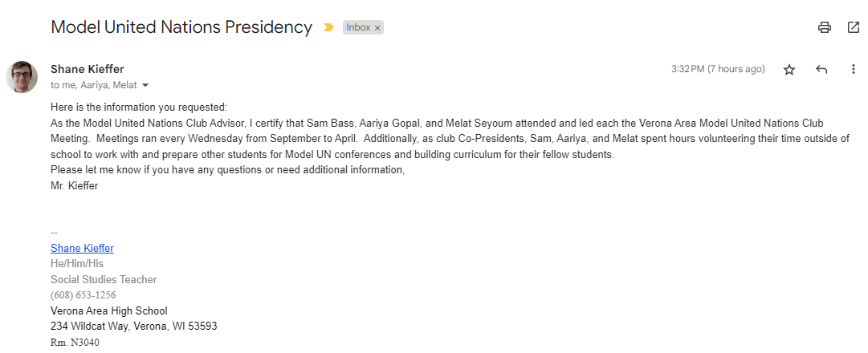Click the 'Mr. Kieffer' sign-off text
868x353 pixels.
(74, 185)
